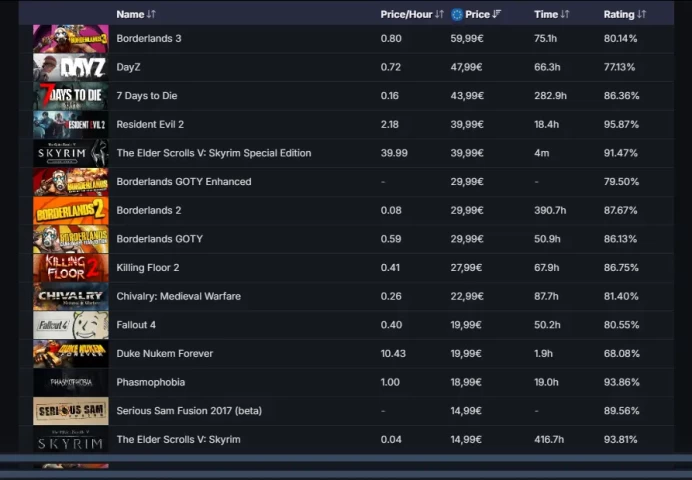This screenshot has width=692, height=480.
Task: Open the DayZ game name
Action: [128, 68]
